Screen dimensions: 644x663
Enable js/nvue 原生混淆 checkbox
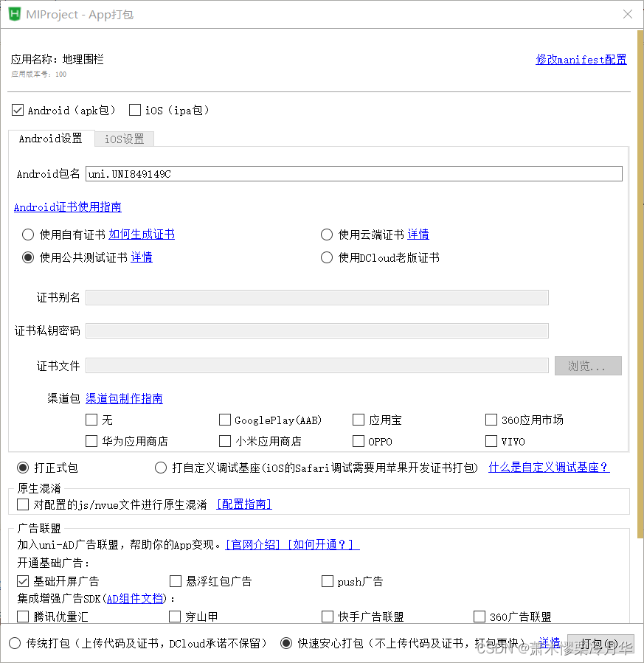(x=23, y=504)
